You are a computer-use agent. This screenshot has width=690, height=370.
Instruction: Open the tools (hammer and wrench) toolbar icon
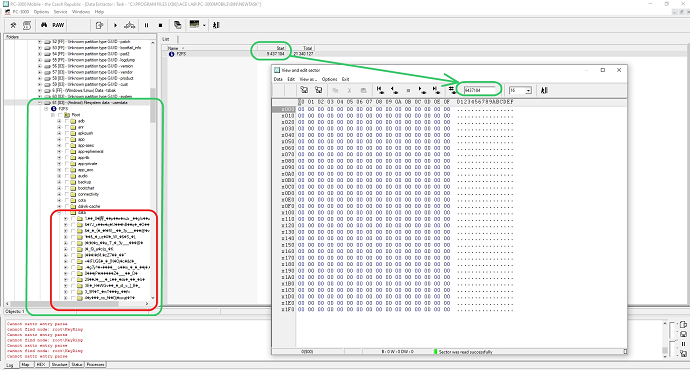tap(13, 25)
